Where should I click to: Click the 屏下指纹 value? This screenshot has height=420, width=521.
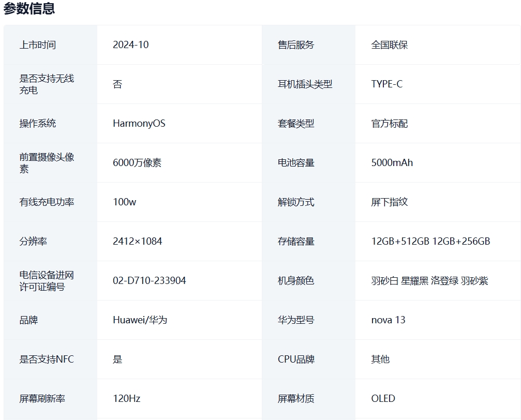click(390, 202)
